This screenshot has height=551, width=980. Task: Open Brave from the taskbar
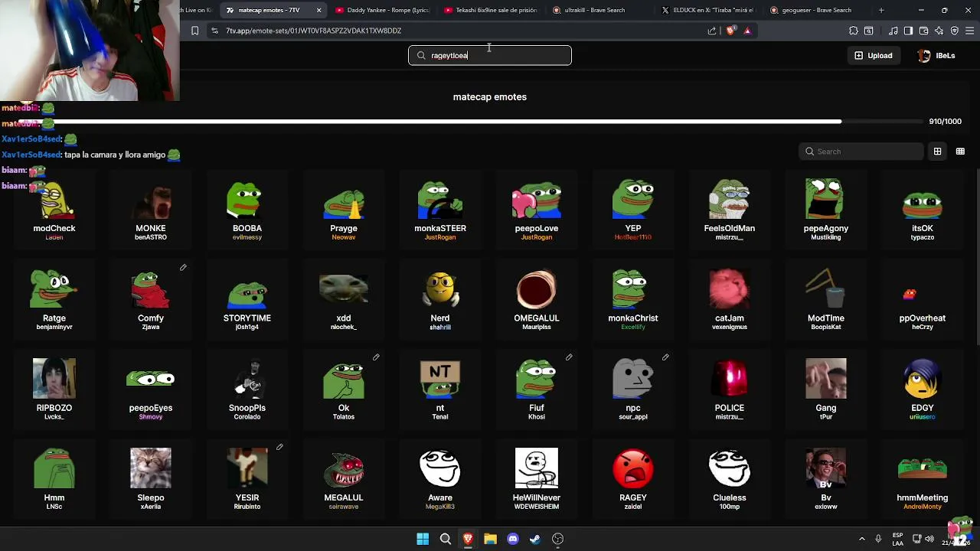(x=468, y=539)
